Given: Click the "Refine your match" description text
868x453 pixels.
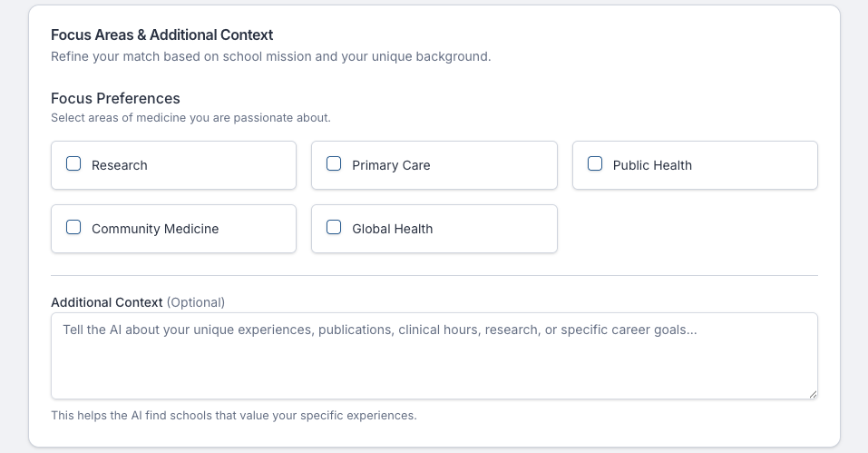Looking at the screenshot, I should (270, 56).
